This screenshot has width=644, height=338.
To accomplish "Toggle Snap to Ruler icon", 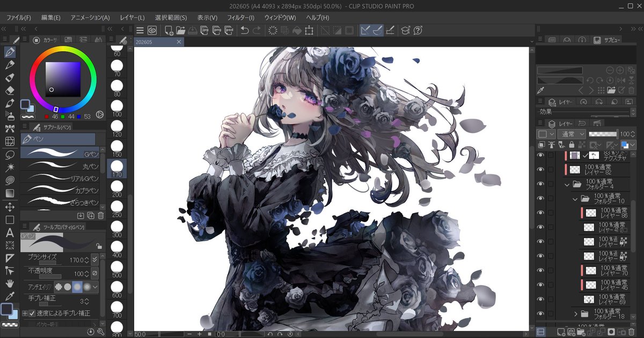I will coord(365,31).
